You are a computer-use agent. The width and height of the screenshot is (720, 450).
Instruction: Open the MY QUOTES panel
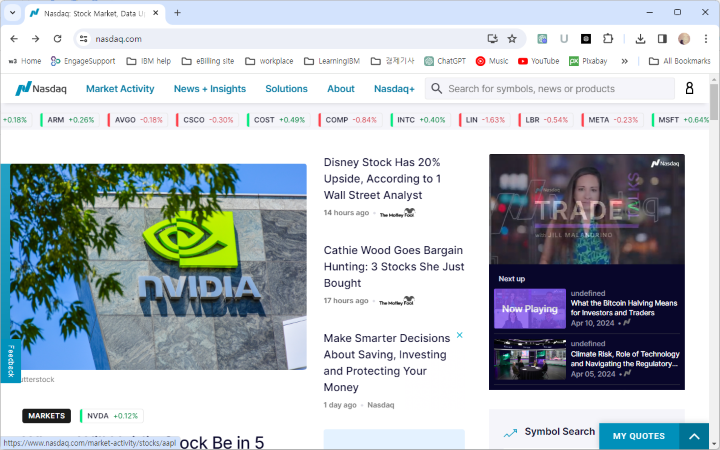639,436
